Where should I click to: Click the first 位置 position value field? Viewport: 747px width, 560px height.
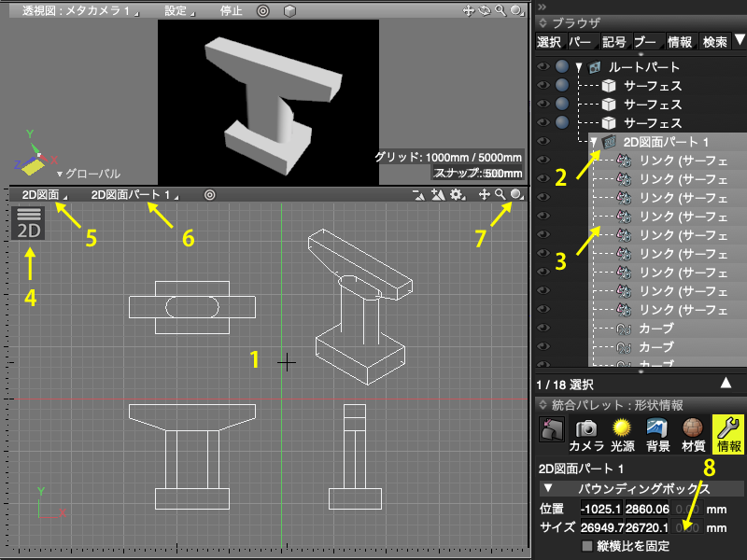(600, 509)
